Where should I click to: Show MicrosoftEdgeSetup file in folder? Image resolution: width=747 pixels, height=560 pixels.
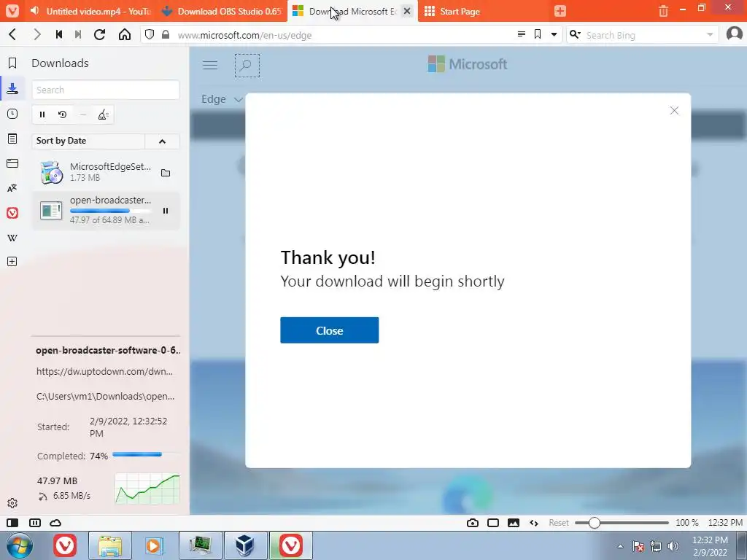[x=166, y=172]
